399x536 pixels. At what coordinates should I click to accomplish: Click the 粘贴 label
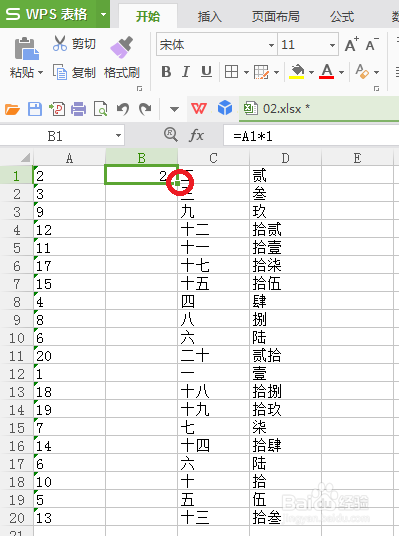point(22,72)
